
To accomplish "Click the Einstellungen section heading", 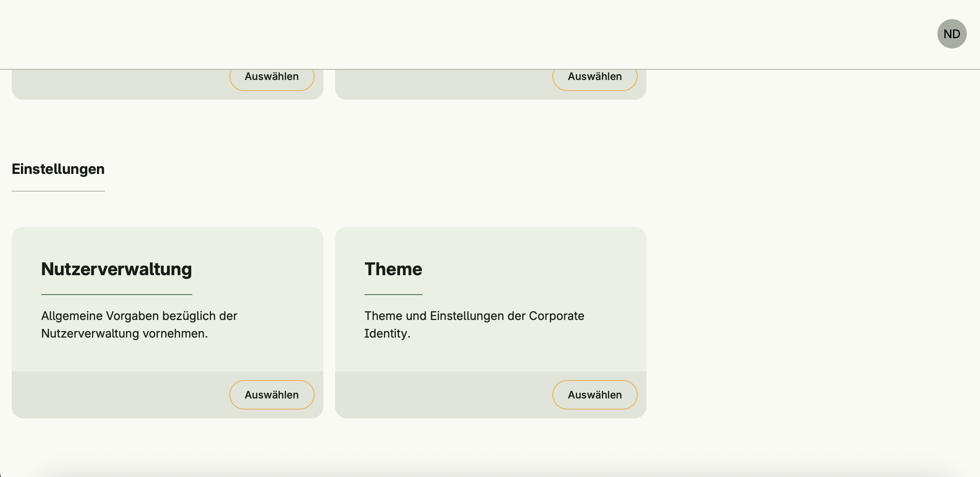I will 58,169.
